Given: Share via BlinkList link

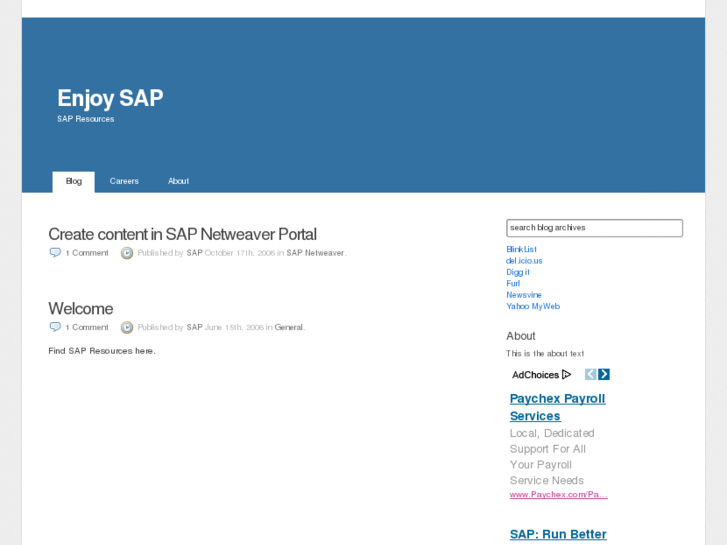Looking at the screenshot, I should tap(521, 249).
